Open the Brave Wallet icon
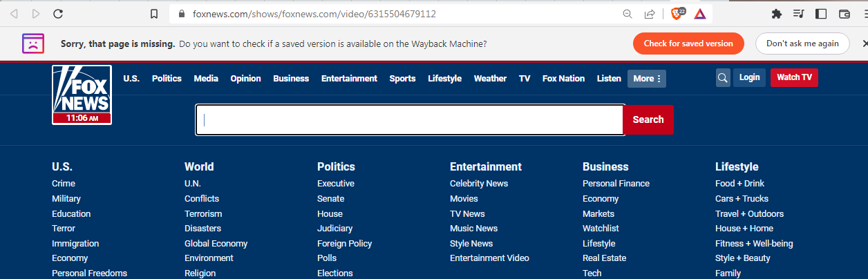 click(844, 14)
